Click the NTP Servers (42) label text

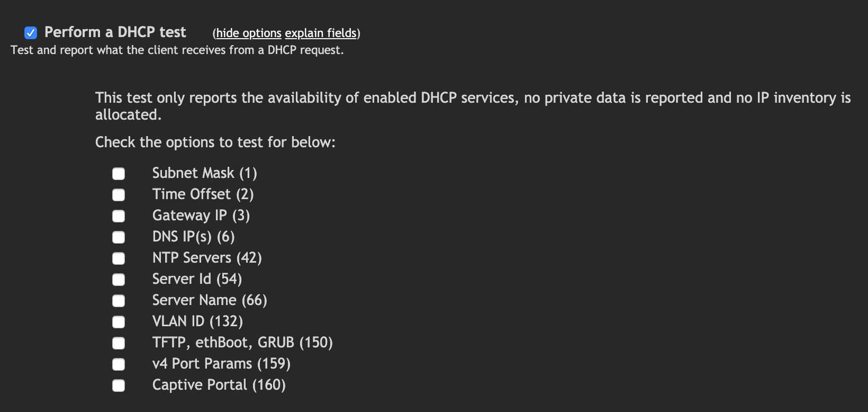(x=207, y=258)
